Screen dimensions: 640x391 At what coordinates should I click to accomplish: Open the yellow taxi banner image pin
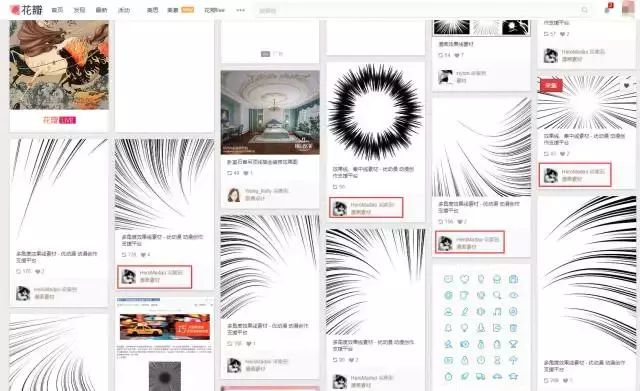tap(165, 326)
